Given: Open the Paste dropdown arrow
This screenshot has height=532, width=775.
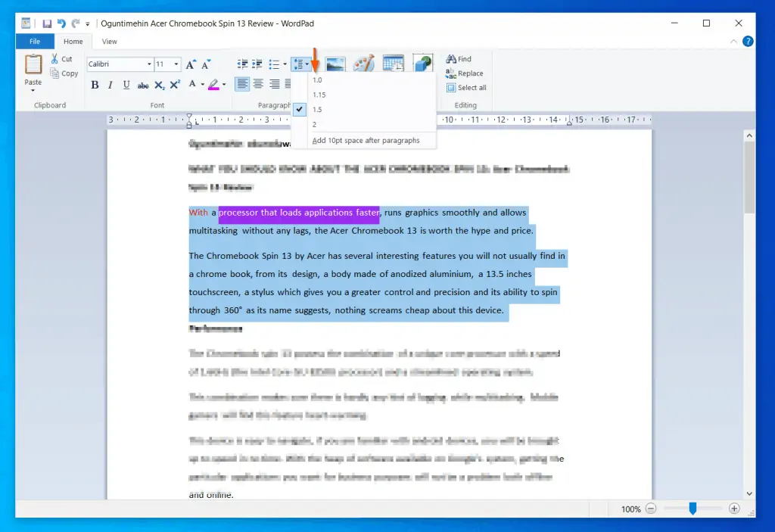Looking at the screenshot, I should 33,90.
